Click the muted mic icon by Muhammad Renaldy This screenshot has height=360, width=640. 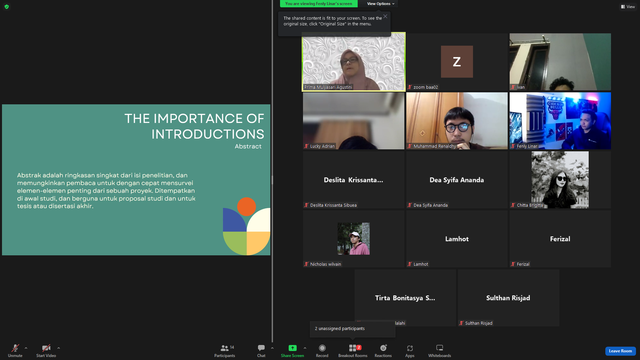tap(410, 146)
